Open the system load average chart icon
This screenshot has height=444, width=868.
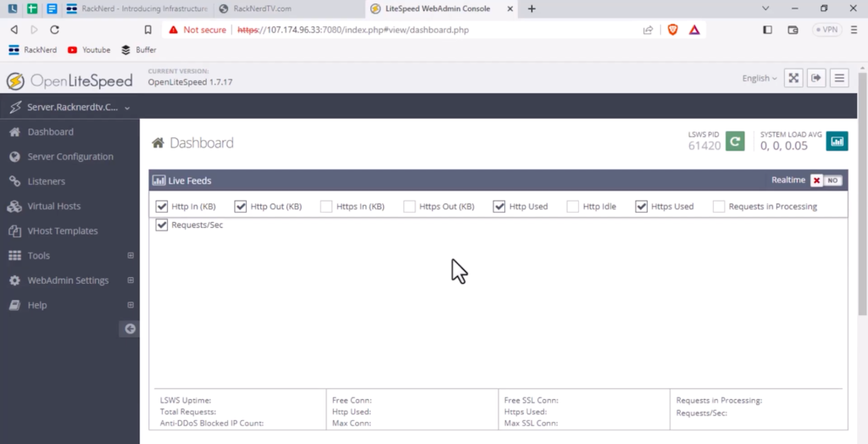tap(837, 142)
